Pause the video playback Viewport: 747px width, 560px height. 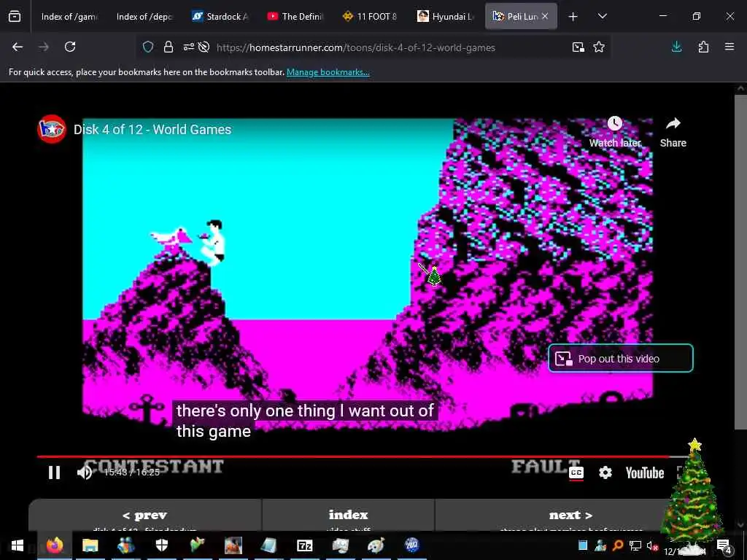click(54, 472)
